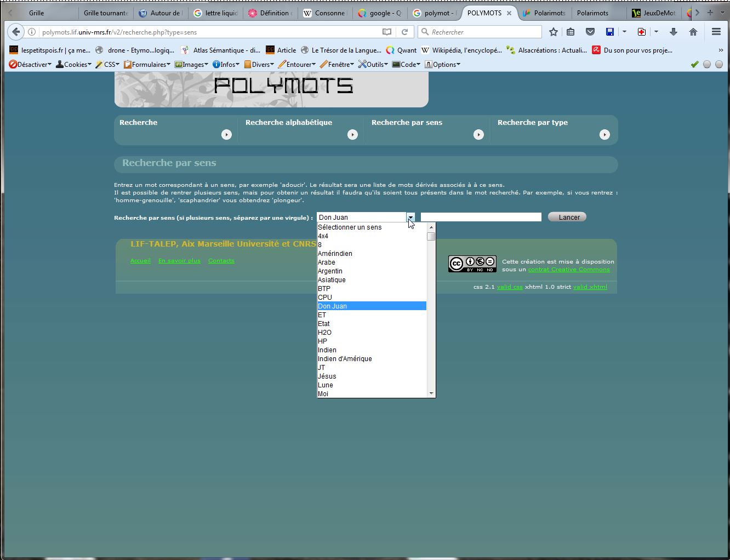Choose 'Argentin' from the sense list

point(372,271)
